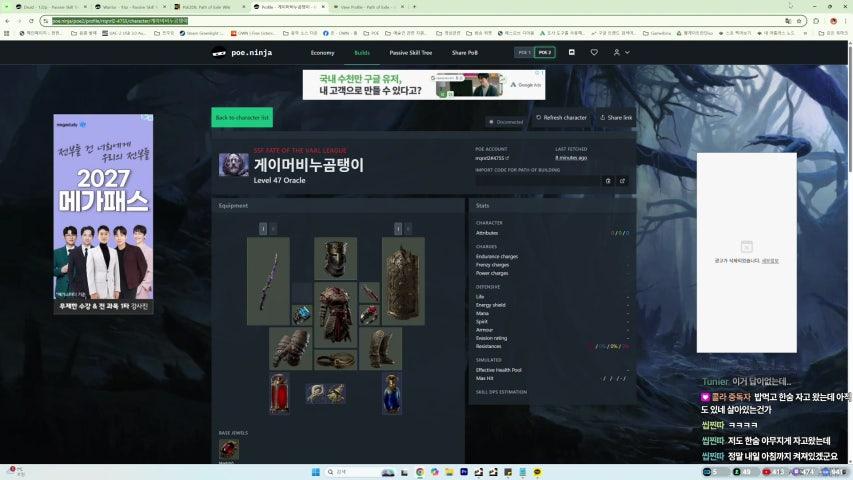Click the body armour item
This screenshot has height=480, width=853.
[x=336, y=315]
